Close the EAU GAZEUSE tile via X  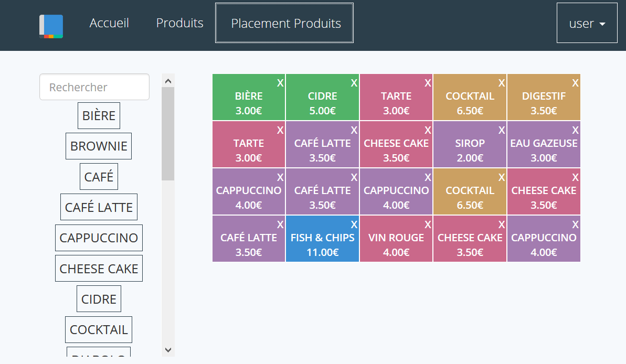point(576,130)
